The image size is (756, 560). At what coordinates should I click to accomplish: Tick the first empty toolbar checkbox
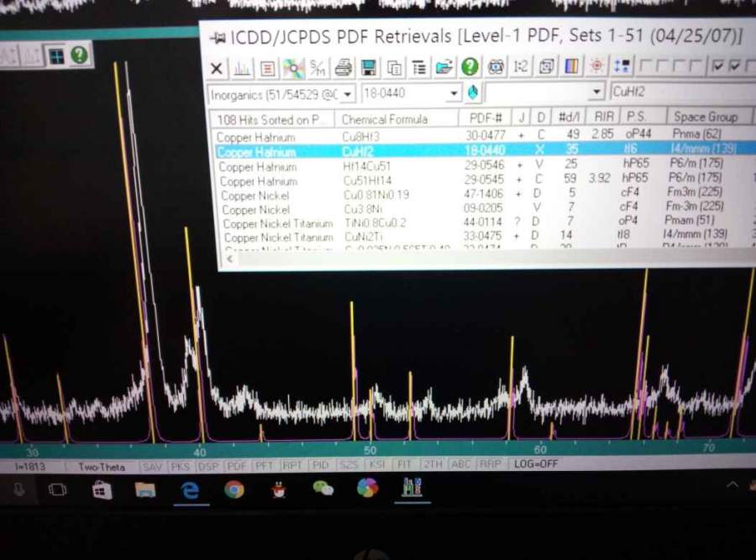click(647, 65)
